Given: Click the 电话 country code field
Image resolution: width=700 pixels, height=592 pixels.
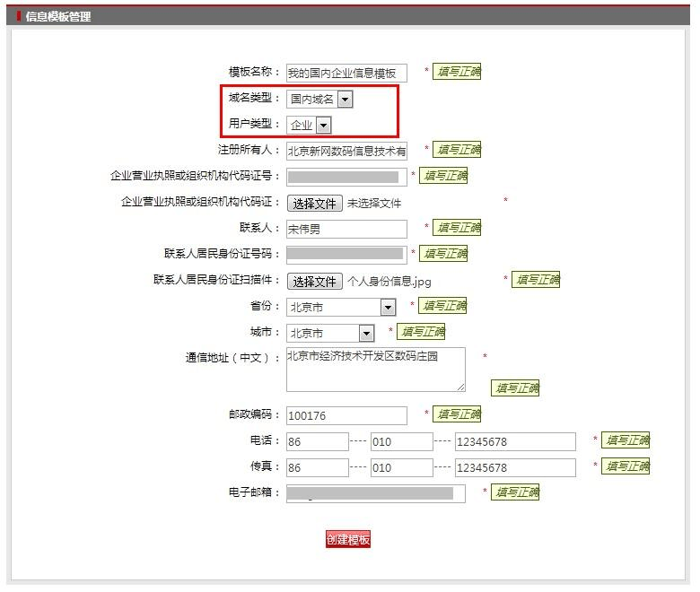Looking at the screenshot, I should (x=317, y=442).
